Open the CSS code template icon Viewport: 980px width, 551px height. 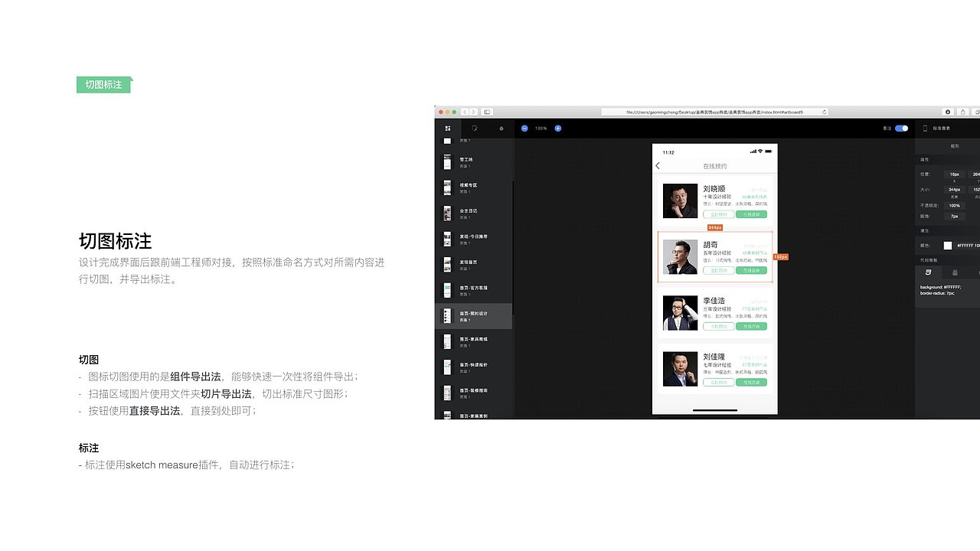tap(927, 272)
